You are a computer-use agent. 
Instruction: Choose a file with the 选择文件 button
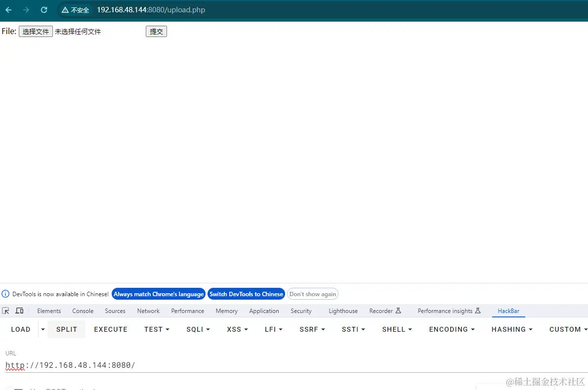[36, 32]
